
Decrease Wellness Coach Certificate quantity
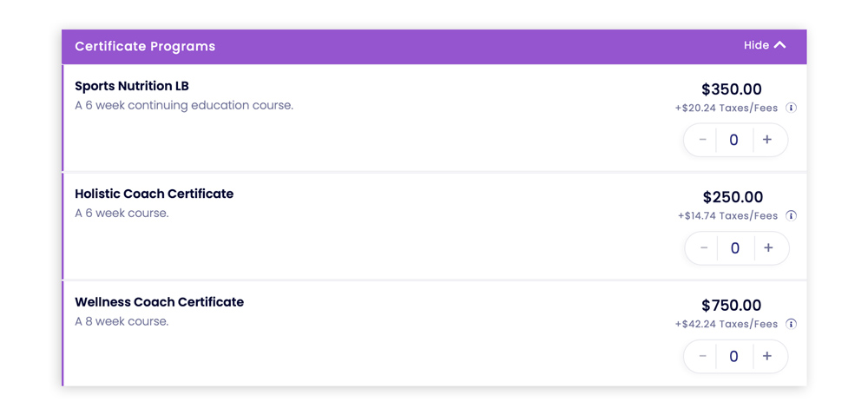pyautogui.click(x=702, y=356)
